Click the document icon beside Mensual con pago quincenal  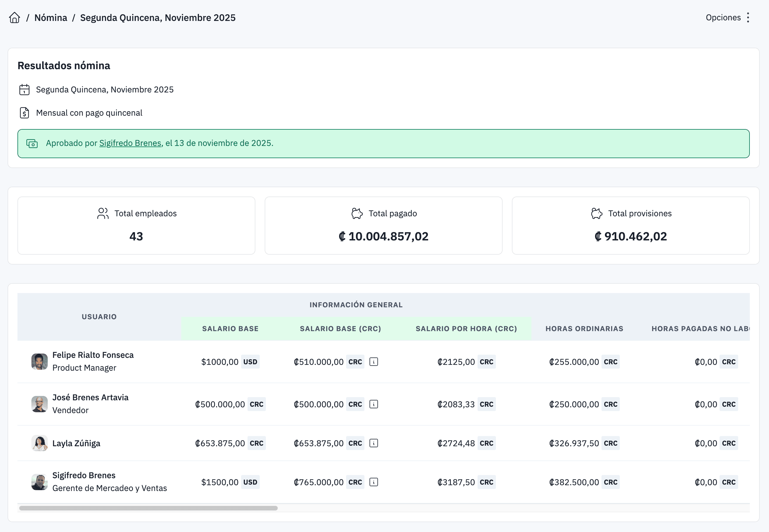tap(24, 113)
